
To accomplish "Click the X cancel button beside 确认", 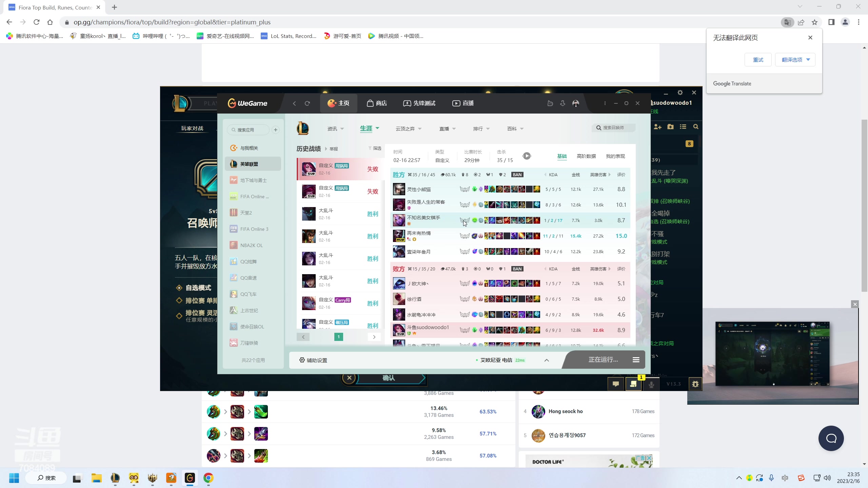I will 349,378.
